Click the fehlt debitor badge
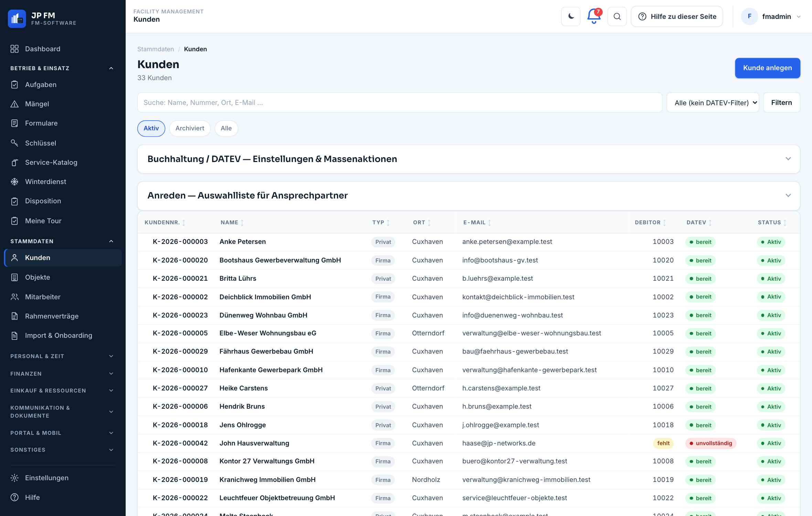Image resolution: width=812 pixels, height=516 pixels. (663, 443)
